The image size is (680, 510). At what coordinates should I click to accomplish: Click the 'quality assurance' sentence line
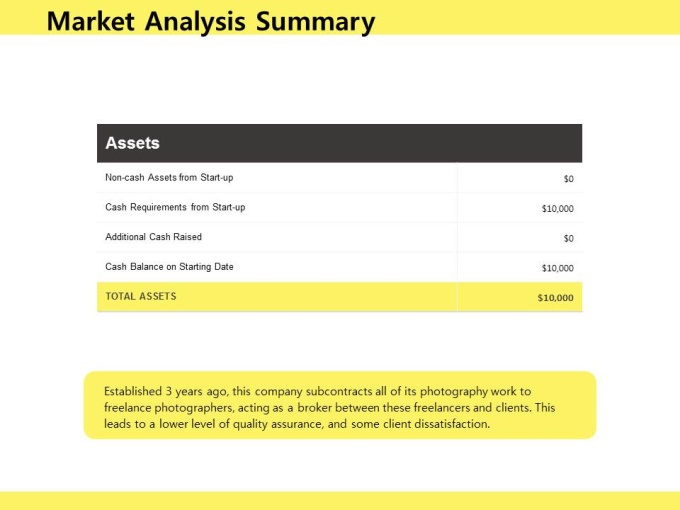tap(297, 424)
